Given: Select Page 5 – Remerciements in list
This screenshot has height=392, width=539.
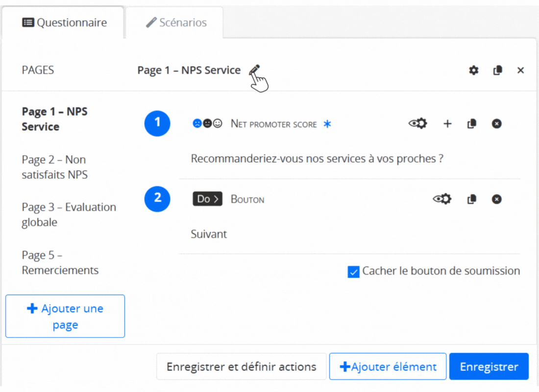Looking at the screenshot, I should 60,263.
